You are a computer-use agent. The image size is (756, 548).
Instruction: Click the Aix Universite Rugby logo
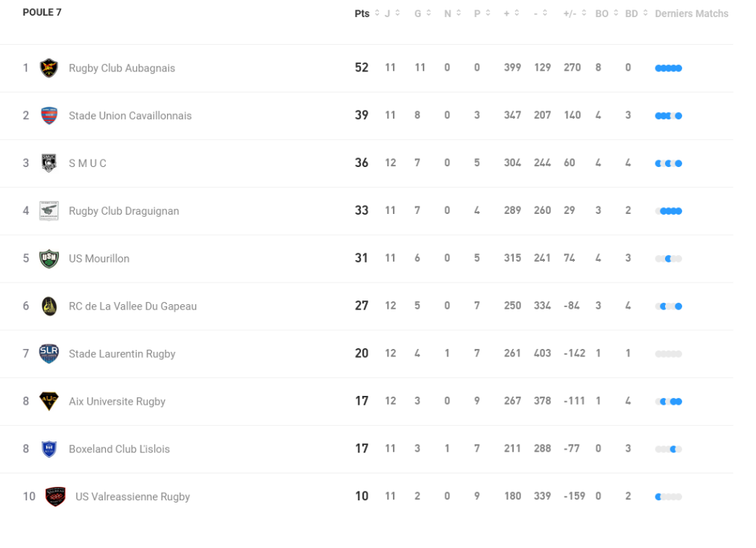pos(49,401)
